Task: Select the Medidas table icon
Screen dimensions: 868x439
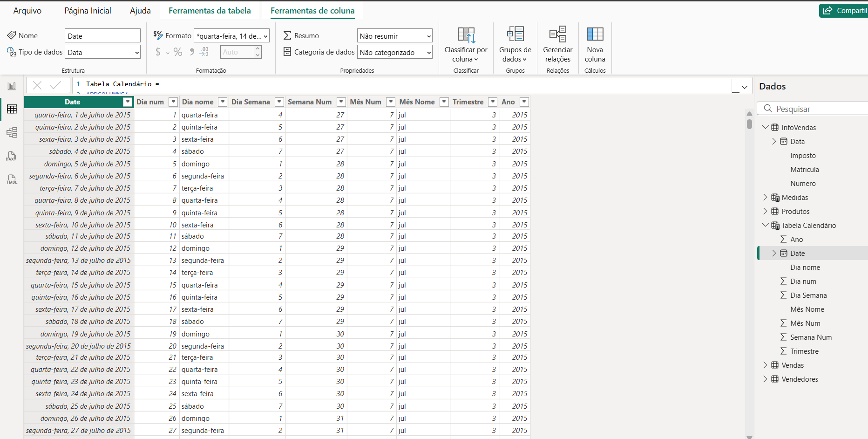Action: (x=775, y=197)
